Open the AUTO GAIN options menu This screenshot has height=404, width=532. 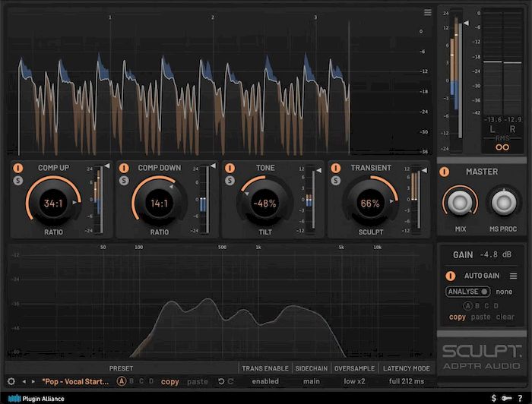(513, 276)
